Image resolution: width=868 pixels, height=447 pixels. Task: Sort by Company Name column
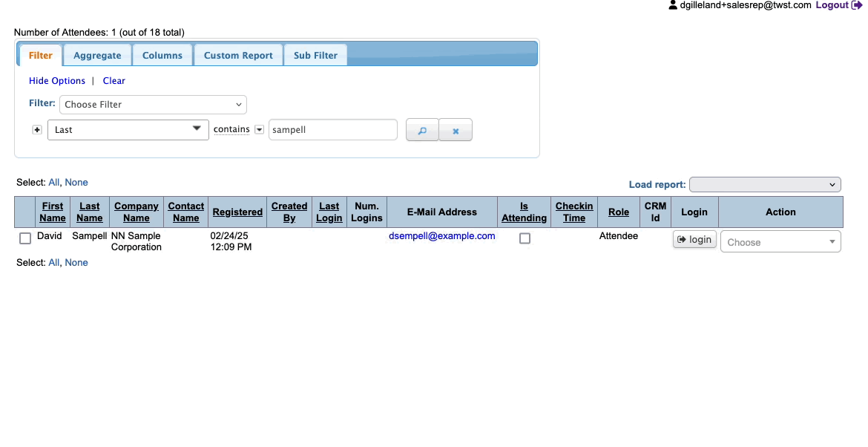pyautogui.click(x=137, y=212)
